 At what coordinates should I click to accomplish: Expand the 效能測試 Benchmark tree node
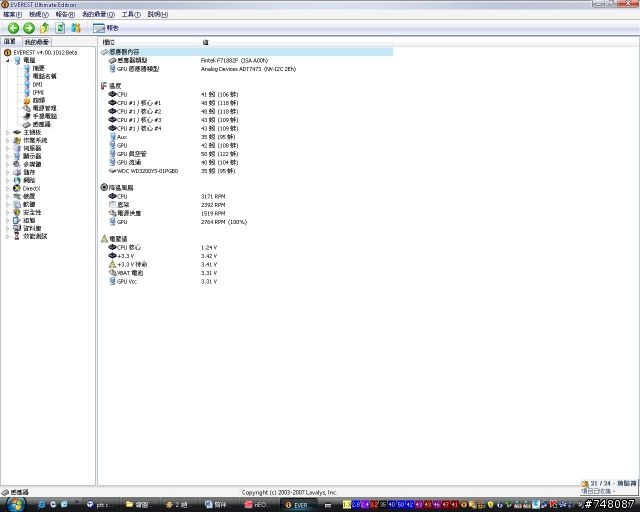[x=7, y=236]
